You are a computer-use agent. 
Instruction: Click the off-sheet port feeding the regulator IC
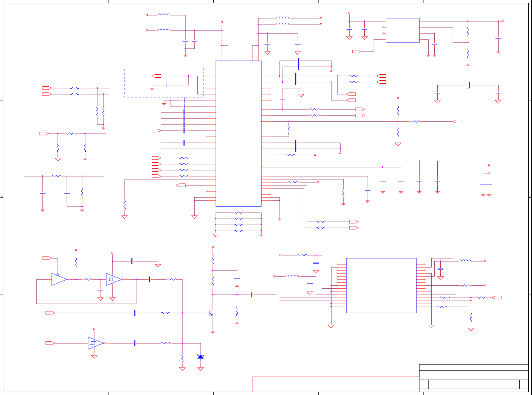click(x=357, y=52)
